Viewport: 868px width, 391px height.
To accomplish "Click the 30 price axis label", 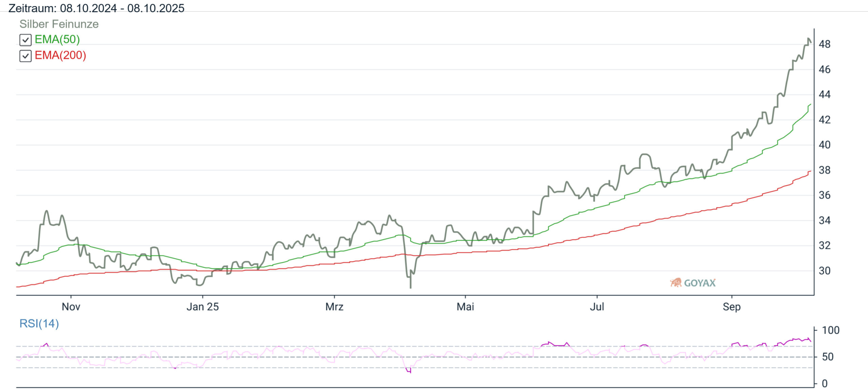I will (824, 271).
